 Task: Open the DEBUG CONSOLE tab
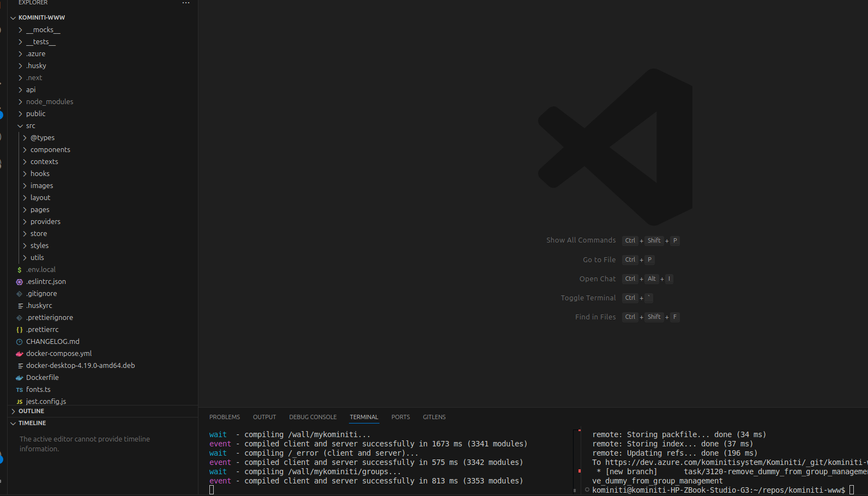click(x=313, y=417)
